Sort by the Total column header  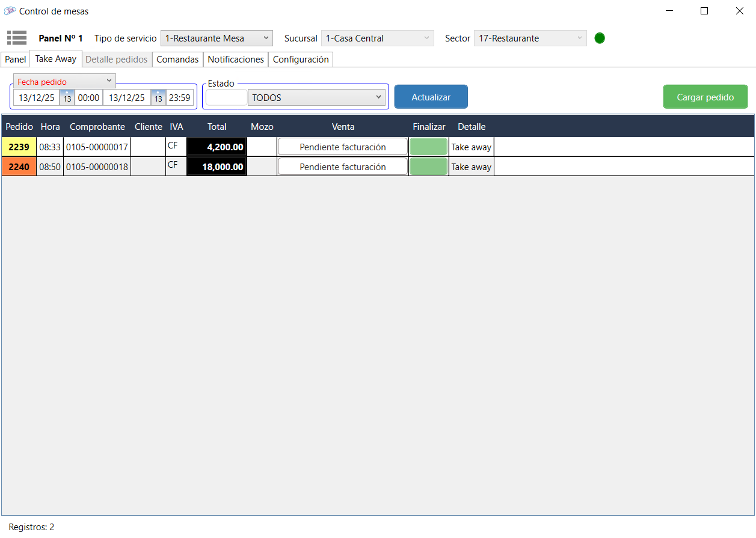click(x=217, y=127)
